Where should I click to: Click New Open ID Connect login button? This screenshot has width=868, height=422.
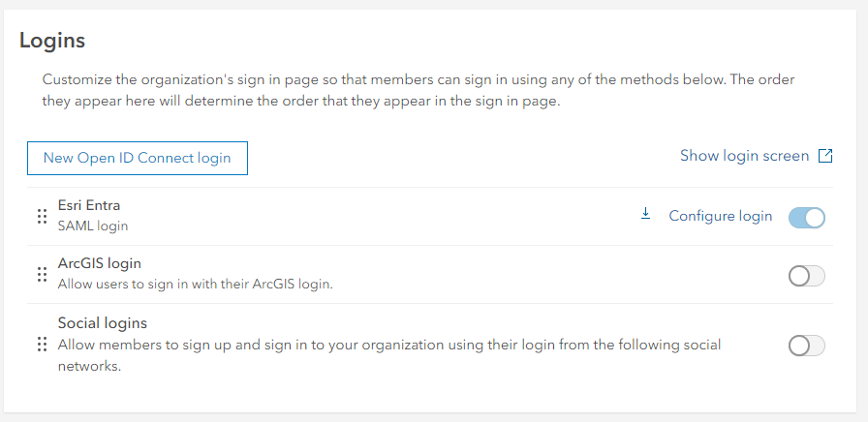click(138, 158)
